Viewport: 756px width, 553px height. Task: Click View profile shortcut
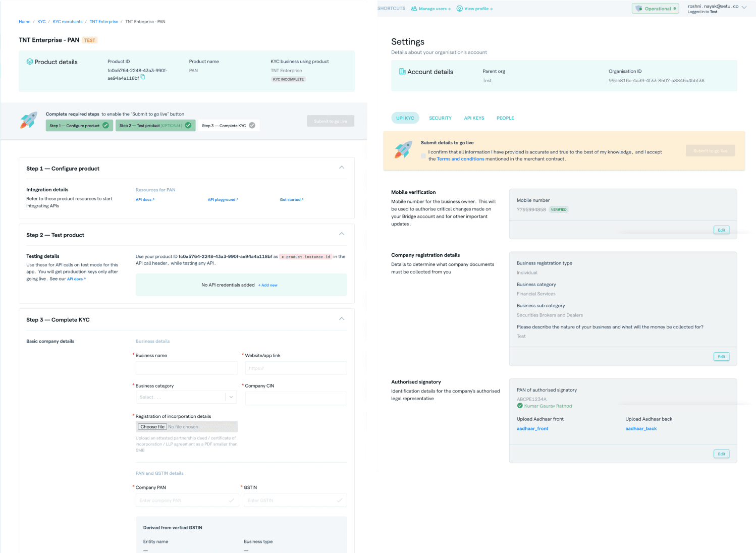(475, 9)
